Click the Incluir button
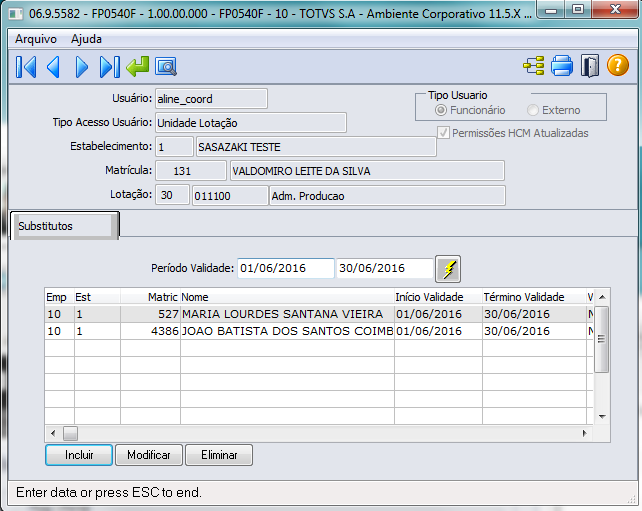Viewport: 642px width, 511px height. (x=79, y=455)
